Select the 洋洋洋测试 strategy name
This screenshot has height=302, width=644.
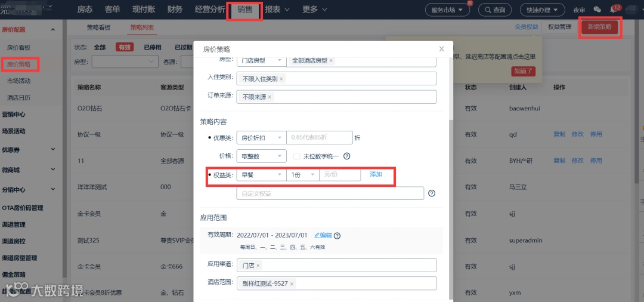pyautogui.click(x=92, y=187)
